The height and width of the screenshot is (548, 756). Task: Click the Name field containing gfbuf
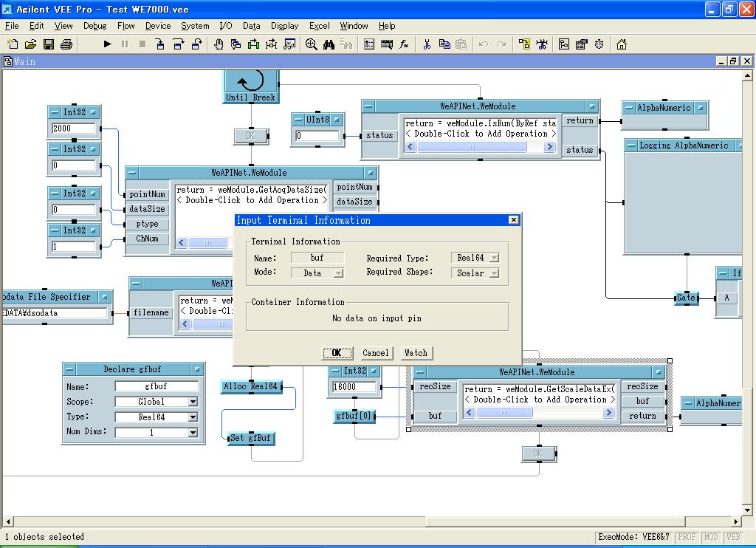coord(157,386)
